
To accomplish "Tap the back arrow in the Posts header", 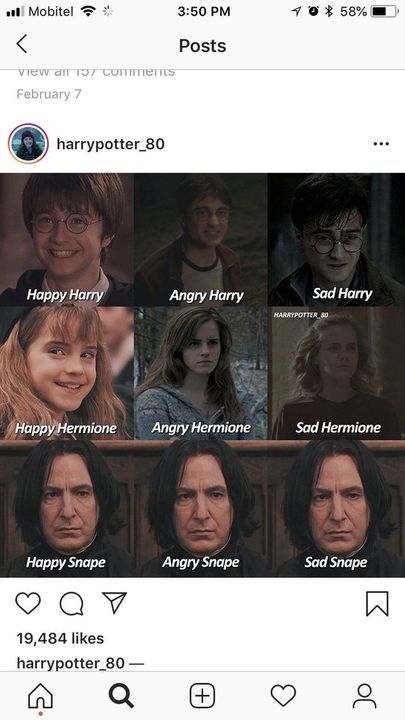I will (22, 45).
